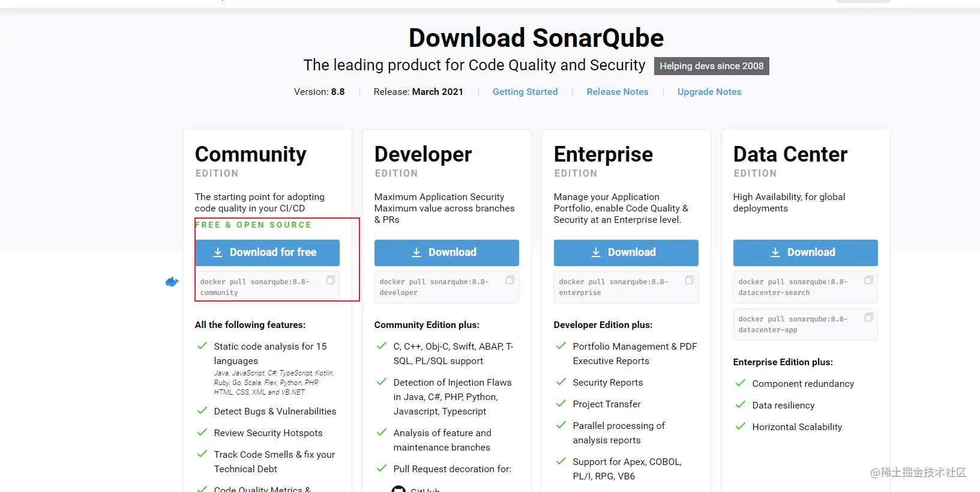Click 'The starting point for adopting' description

[260, 202]
